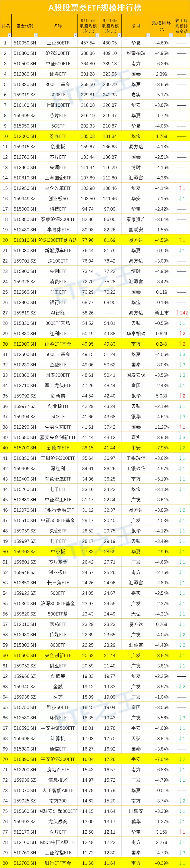Select the 300ETF基金 name cell
Screen dimensions: 190x868
tap(58, 84)
